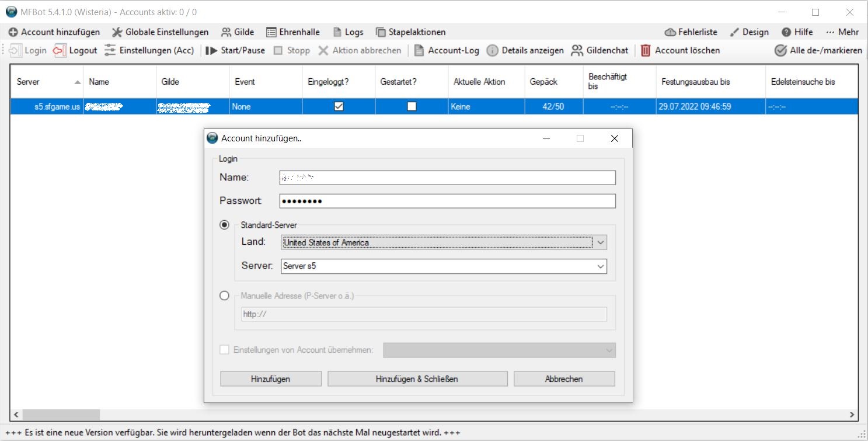Click Hinzufügen & Schließen button
Image resolution: width=868 pixels, height=441 pixels.
click(417, 379)
